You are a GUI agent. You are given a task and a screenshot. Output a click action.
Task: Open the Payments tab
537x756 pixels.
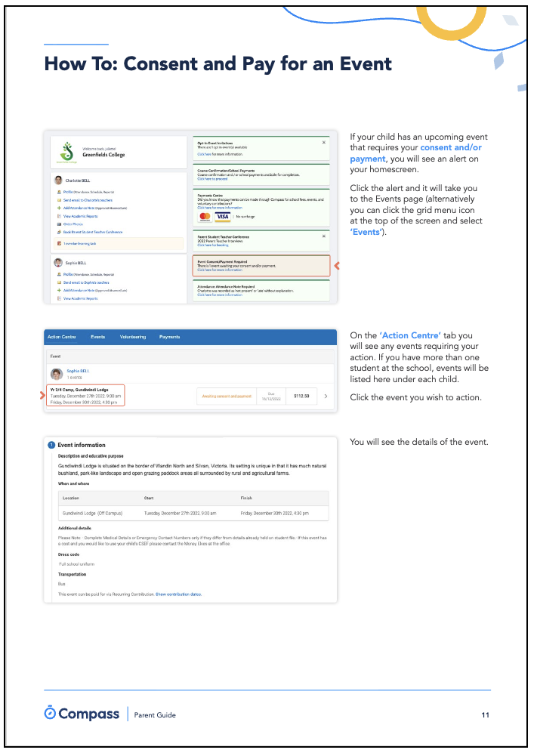click(x=170, y=337)
